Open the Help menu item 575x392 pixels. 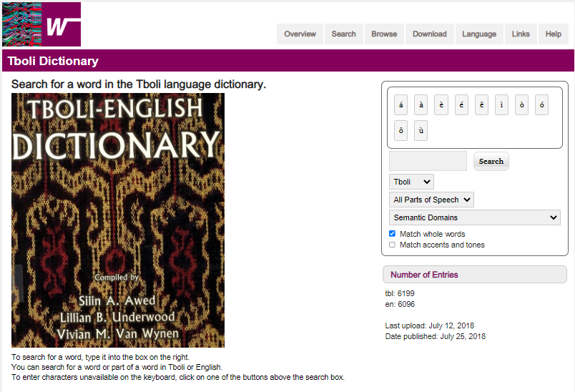554,34
